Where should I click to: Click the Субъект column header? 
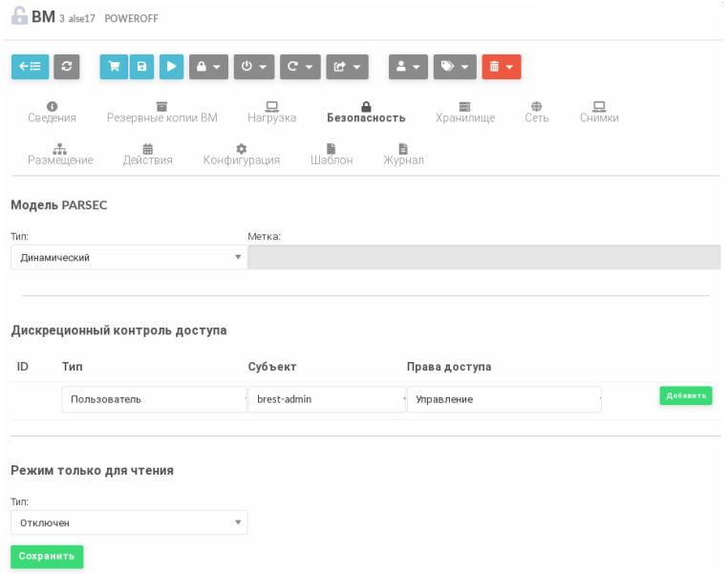click(x=272, y=367)
